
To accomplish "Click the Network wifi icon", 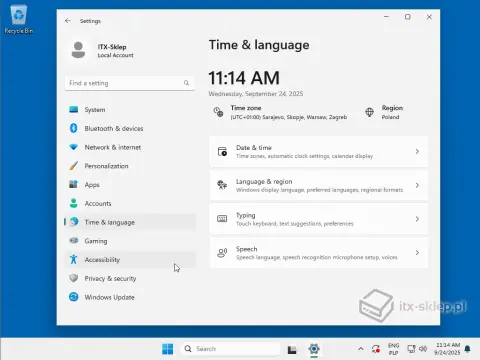I will [x=73, y=147].
